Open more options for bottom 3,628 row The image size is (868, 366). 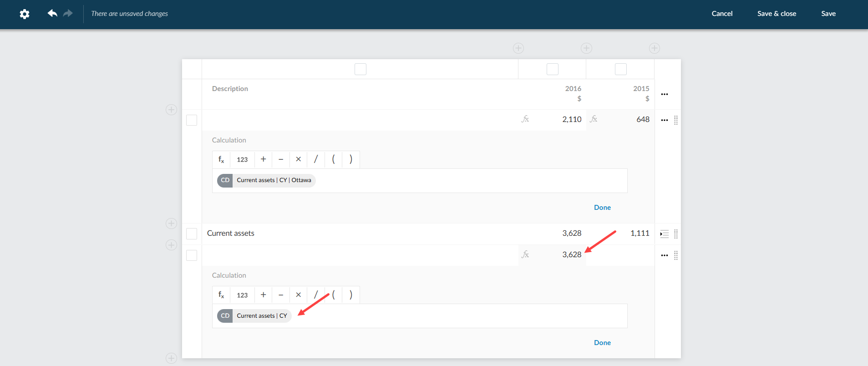[x=664, y=255]
